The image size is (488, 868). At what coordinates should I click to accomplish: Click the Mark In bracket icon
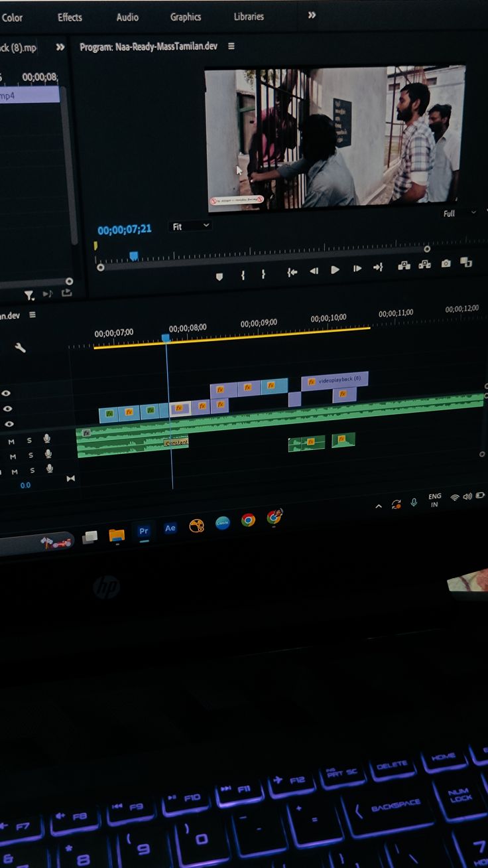pos(243,274)
